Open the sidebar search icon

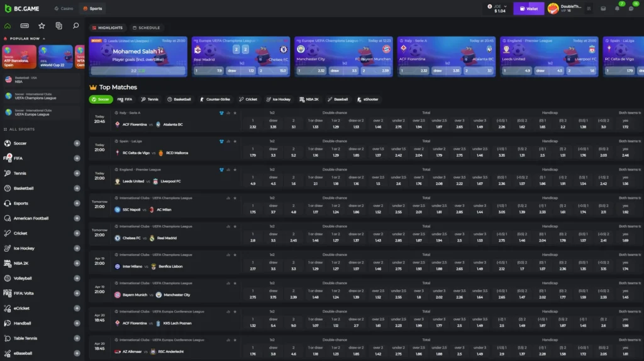(75, 26)
